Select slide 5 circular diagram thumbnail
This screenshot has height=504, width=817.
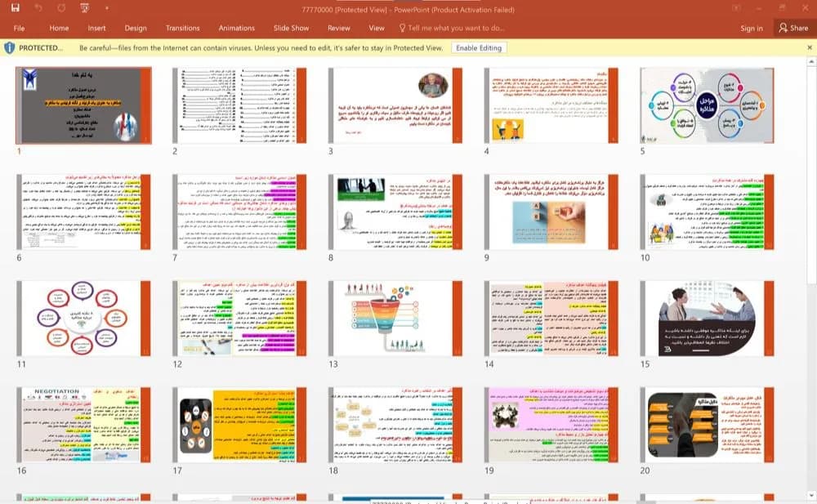pos(707,105)
